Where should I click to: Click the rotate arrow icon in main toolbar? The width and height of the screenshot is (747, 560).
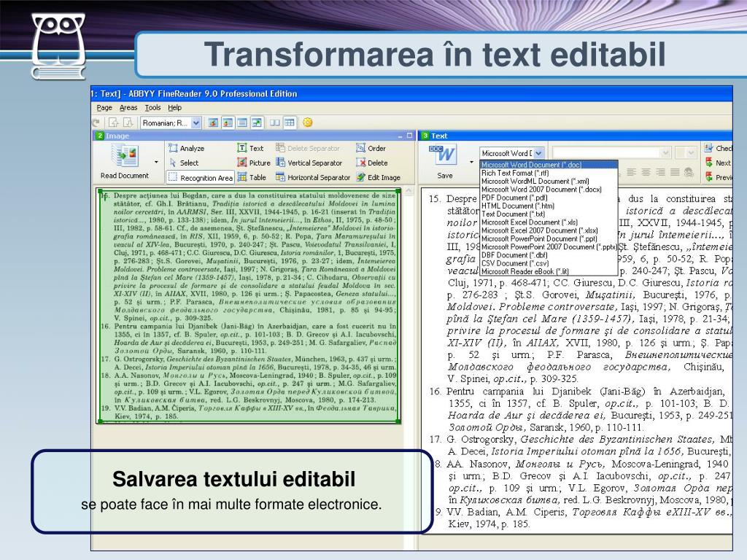96,122
